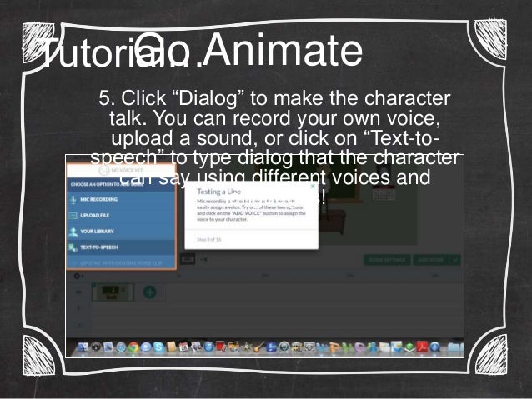Launch Google Chrome from the dock
532x399 pixels.
tap(133, 347)
